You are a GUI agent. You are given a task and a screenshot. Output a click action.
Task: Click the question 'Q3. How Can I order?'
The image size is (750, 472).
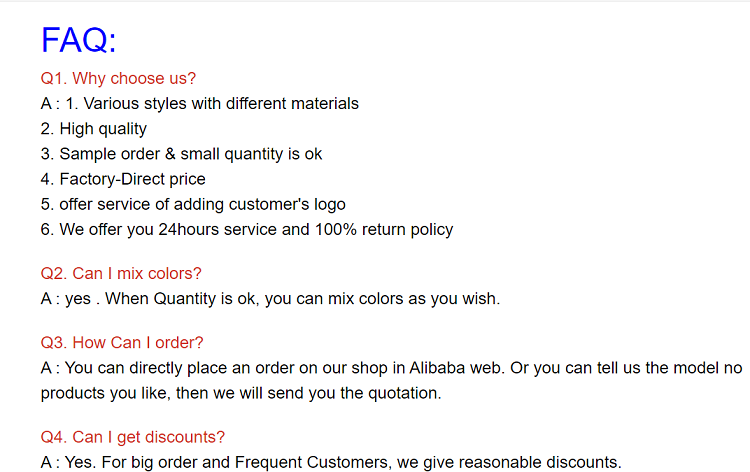pyautogui.click(x=122, y=342)
